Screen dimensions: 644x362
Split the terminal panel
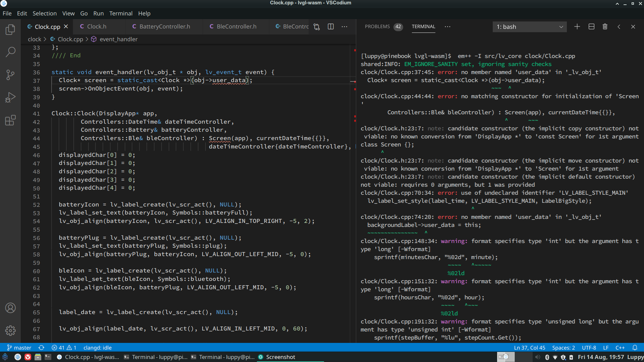[x=591, y=27]
